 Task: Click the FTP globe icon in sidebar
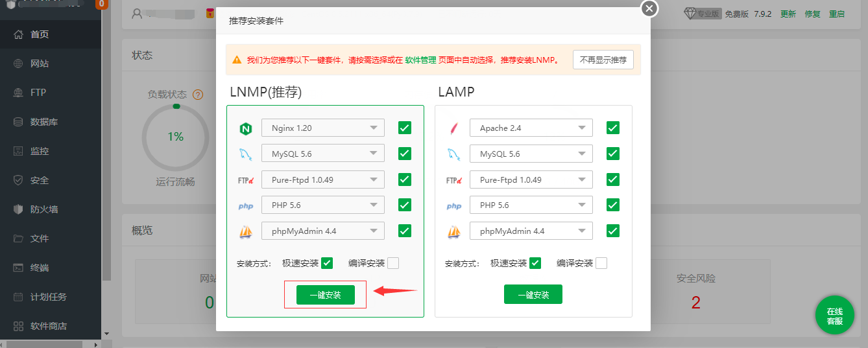[18, 93]
